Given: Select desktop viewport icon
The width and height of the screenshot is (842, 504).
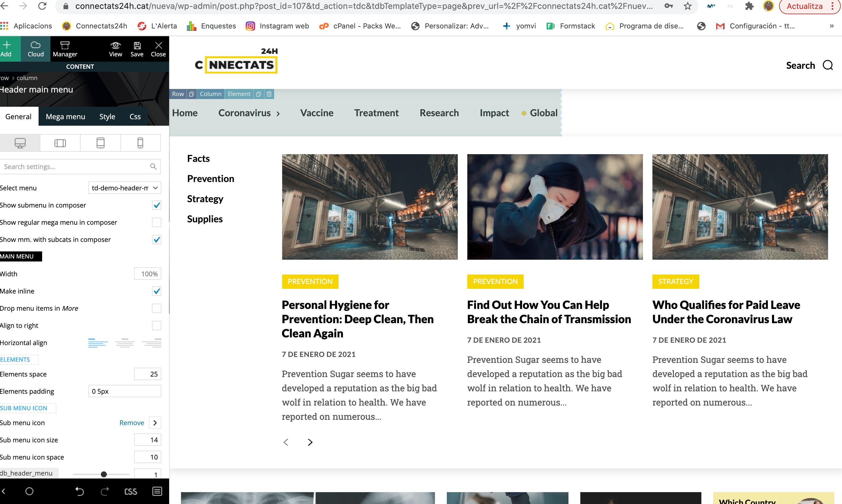Looking at the screenshot, I should 20,143.
